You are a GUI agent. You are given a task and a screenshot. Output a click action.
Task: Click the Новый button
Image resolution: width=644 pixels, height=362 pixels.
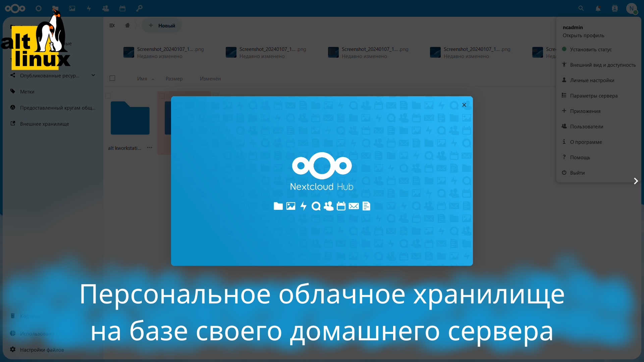pos(162,25)
